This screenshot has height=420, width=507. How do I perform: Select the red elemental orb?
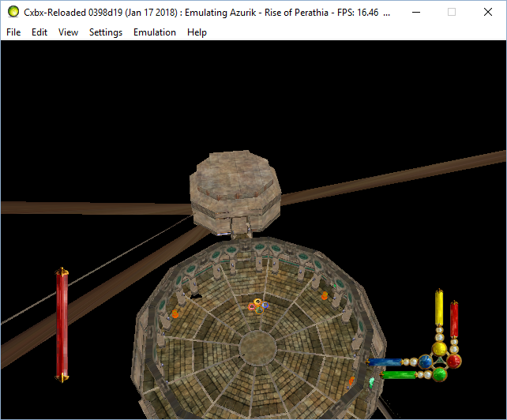(x=454, y=361)
